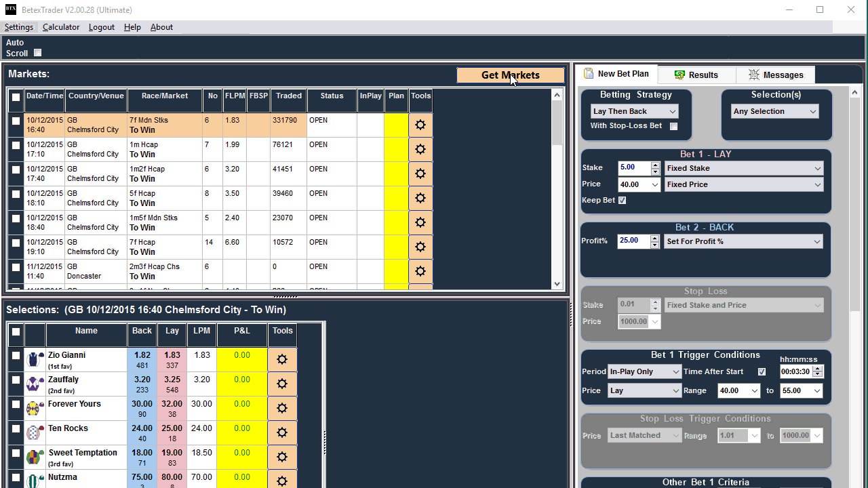Screen dimensions: 868x488
Task: Open tools gear for 1m2f Hcap market
Action: click(420, 174)
